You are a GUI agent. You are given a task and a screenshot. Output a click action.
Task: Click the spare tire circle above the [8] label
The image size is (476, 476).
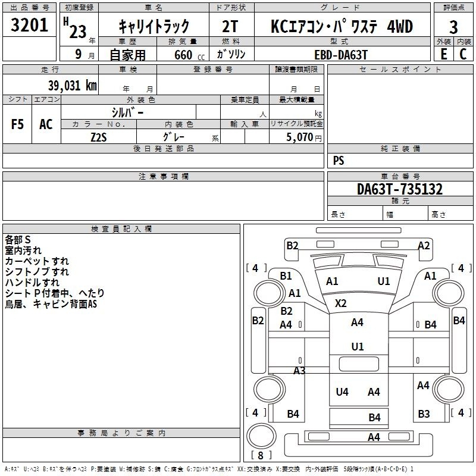(x=258, y=436)
